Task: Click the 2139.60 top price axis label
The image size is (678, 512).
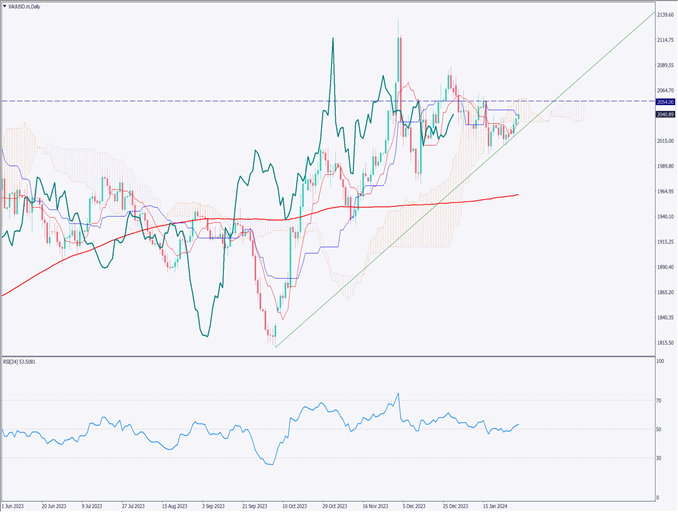Action: [664, 15]
